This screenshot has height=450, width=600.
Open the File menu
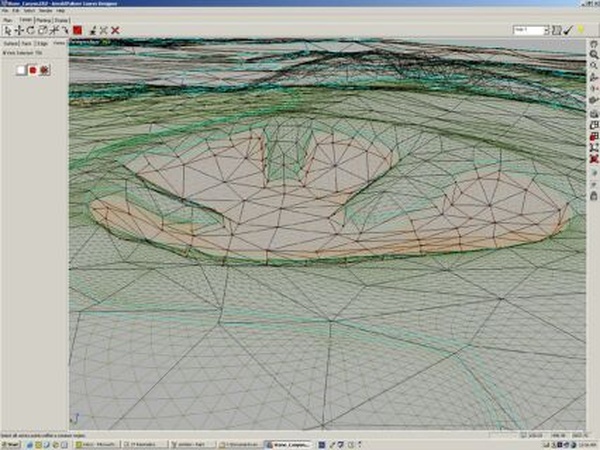[x=5, y=11]
